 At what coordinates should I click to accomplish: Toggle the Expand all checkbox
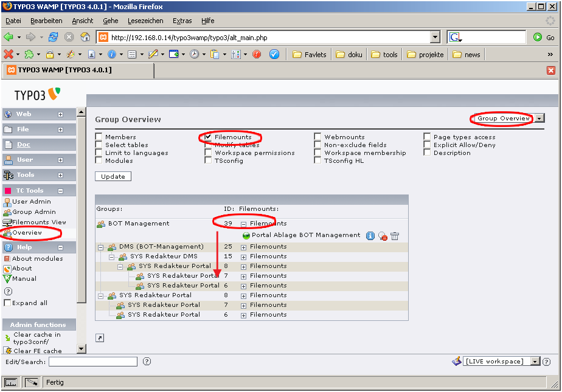click(7, 303)
